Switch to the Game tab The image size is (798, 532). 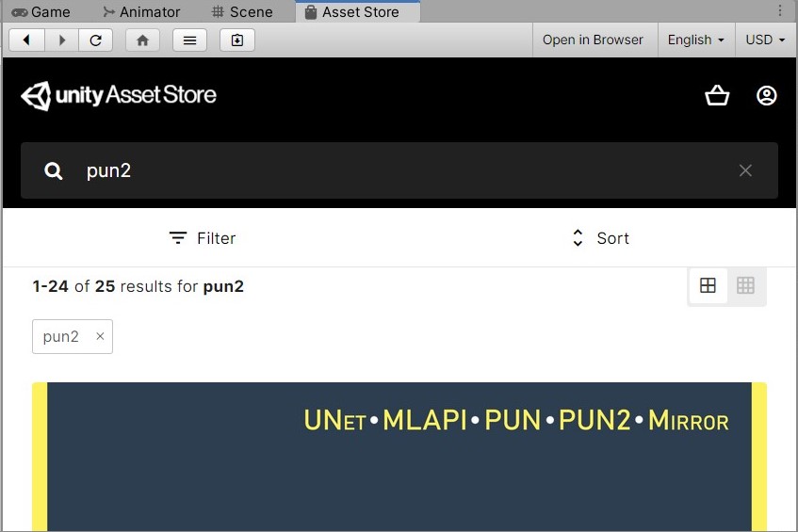(x=41, y=11)
